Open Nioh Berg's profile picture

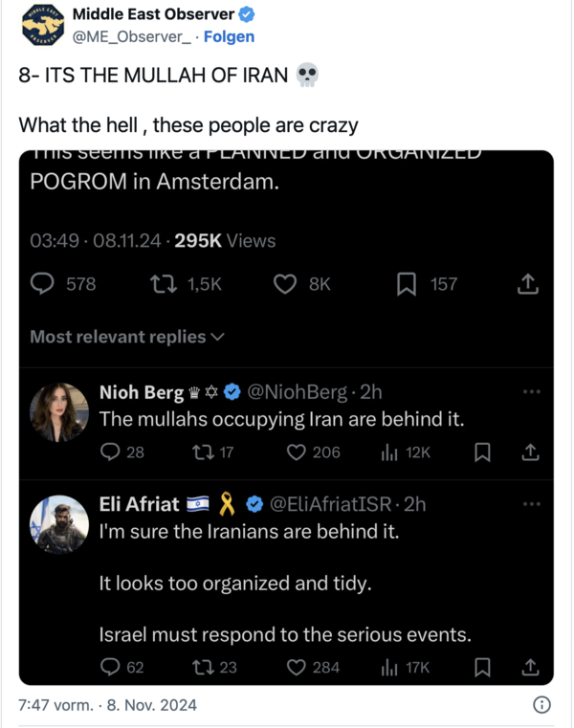pyautogui.click(x=59, y=412)
